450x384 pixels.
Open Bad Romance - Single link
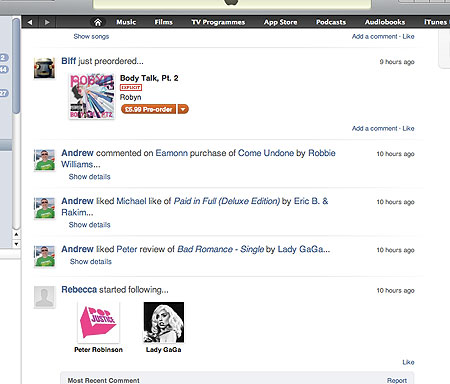pyautogui.click(x=220, y=249)
